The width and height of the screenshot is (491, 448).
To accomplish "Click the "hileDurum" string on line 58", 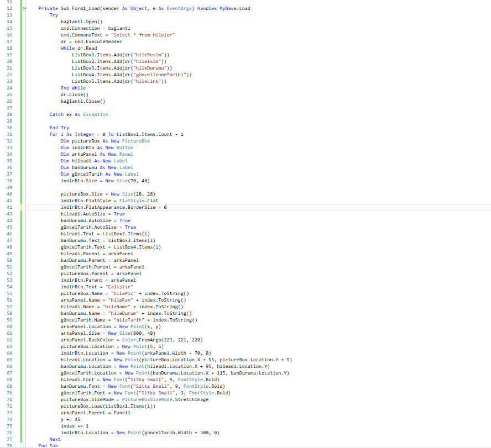I will pyautogui.click(x=123, y=313).
